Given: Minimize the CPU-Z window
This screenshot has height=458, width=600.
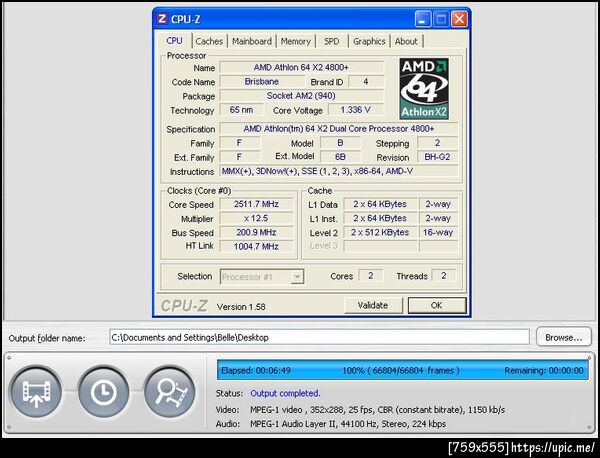Looking at the screenshot, I should point(423,19).
